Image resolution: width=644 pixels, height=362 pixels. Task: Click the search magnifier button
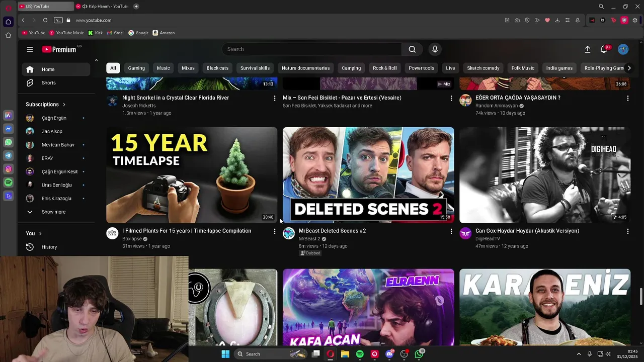[412, 49]
